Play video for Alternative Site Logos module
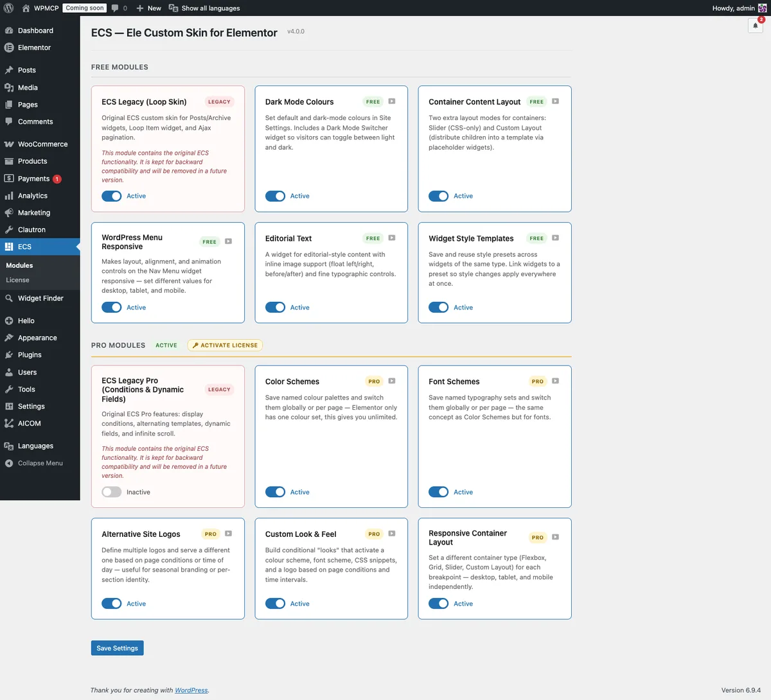Screen dimensions: 771x700 pos(228,534)
